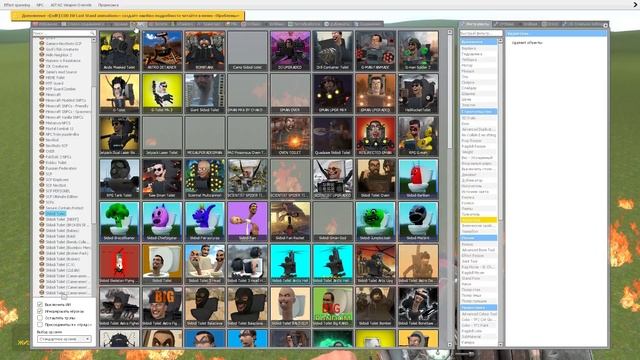Open the 'Skibidi Toilet (Babies)' category
Viewport: 640px width, 360px height.
click(62, 231)
